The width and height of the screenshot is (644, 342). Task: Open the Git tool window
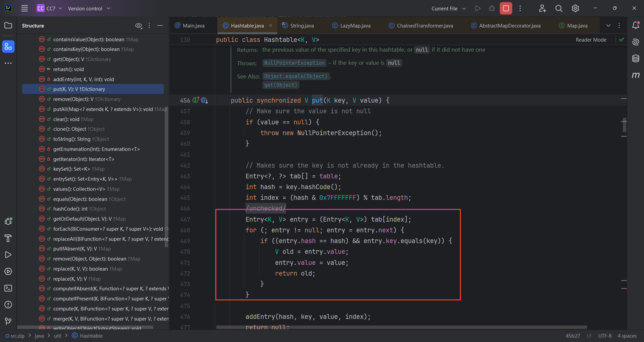click(8, 321)
